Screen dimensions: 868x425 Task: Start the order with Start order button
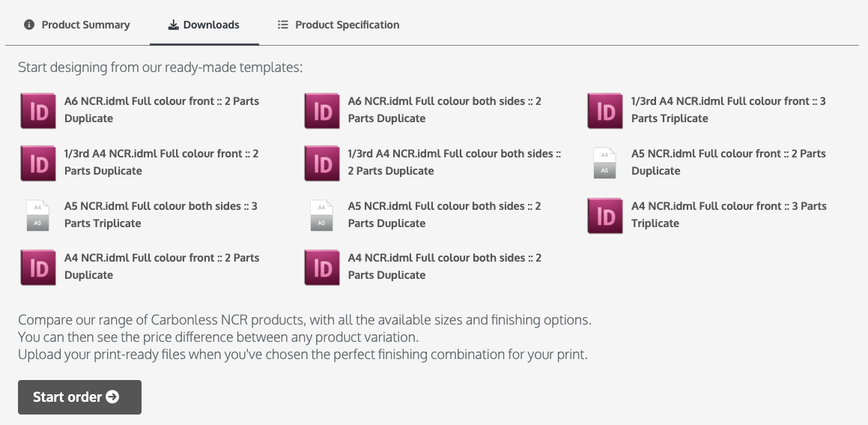pyautogui.click(x=79, y=397)
